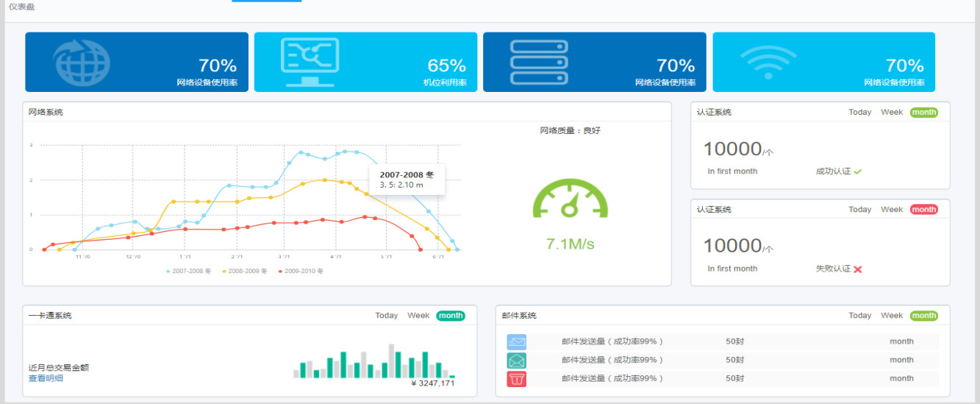This screenshot has width=980, height=404.
Task: Select Today in the success 认证系统 panel
Action: (859, 113)
